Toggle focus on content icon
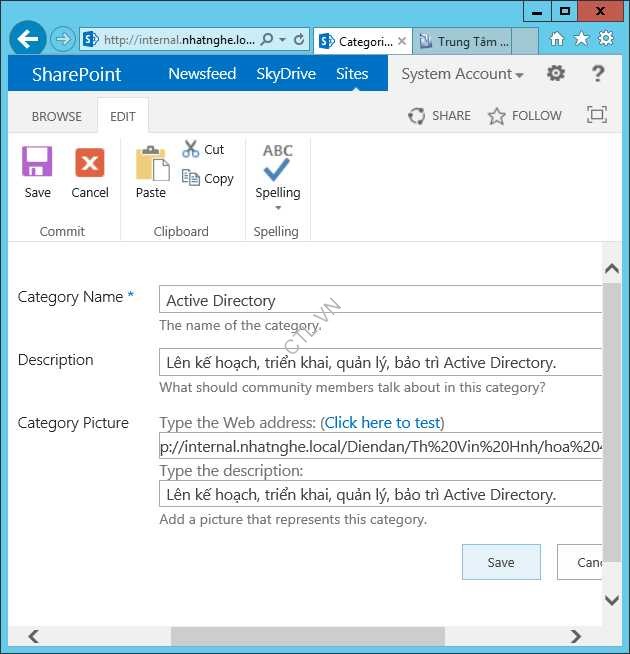Image resolution: width=630 pixels, height=654 pixels. click(x=597, y=115)
